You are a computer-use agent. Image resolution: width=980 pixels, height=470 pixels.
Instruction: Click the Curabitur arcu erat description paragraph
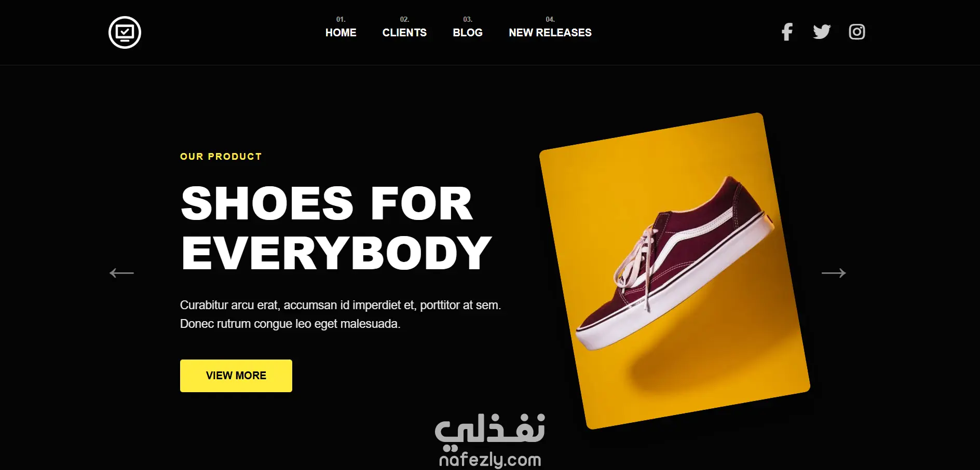[341, 314]
